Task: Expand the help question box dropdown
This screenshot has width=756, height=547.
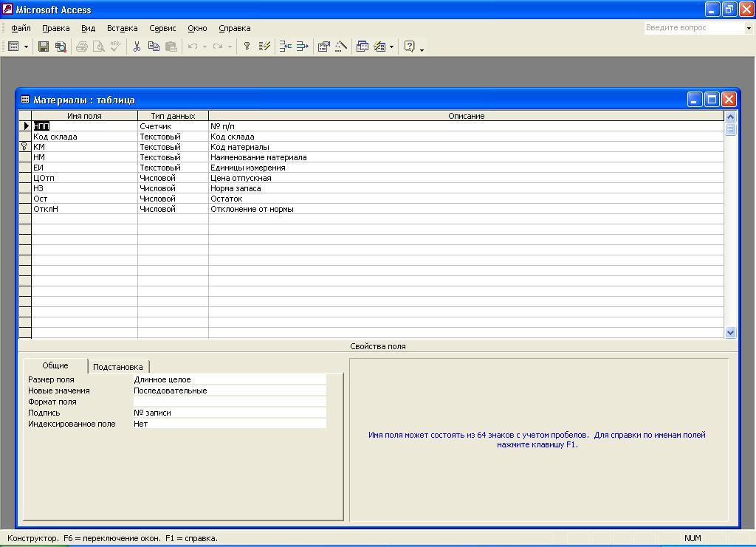Action: [x=749, y=28]
